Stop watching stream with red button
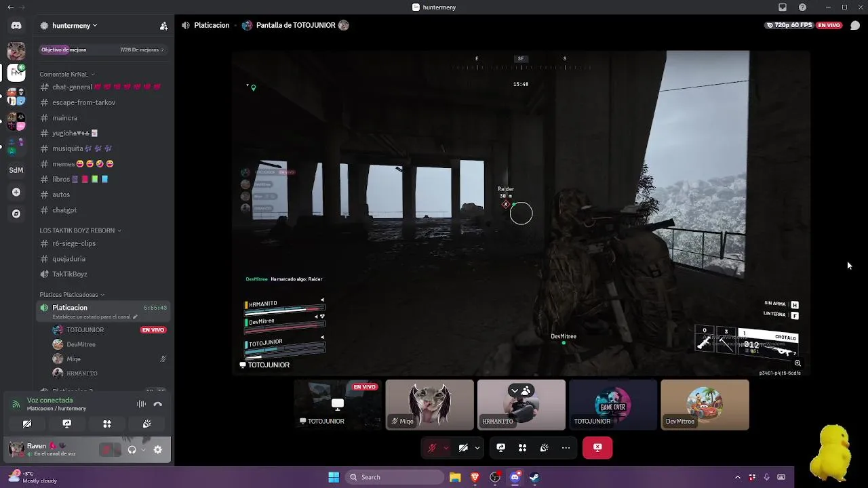The width and height of the screenshot is (868, 488). 597,447
